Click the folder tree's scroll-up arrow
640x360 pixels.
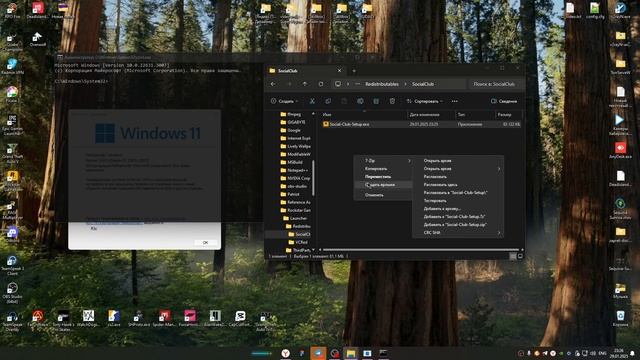pos(313,113)
